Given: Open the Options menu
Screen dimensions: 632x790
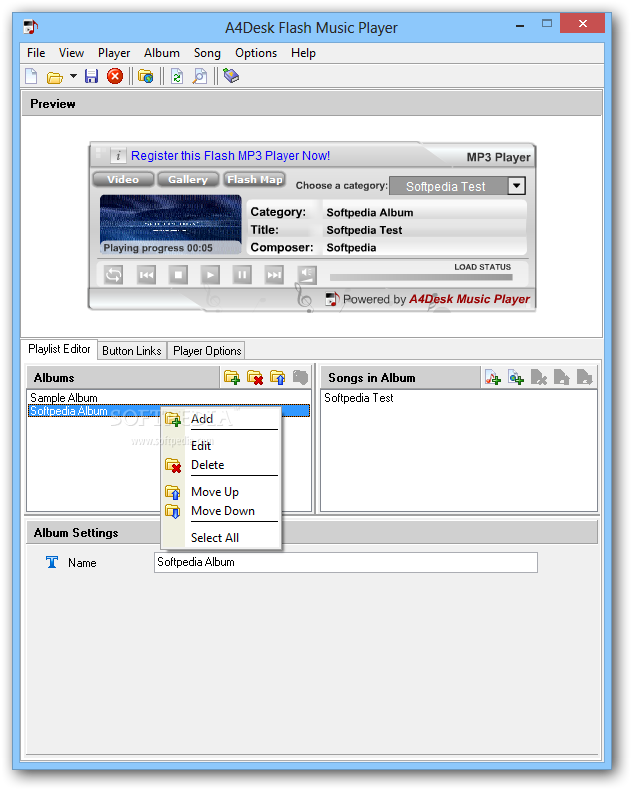Looking at the screenshot, I should [256, 53].
